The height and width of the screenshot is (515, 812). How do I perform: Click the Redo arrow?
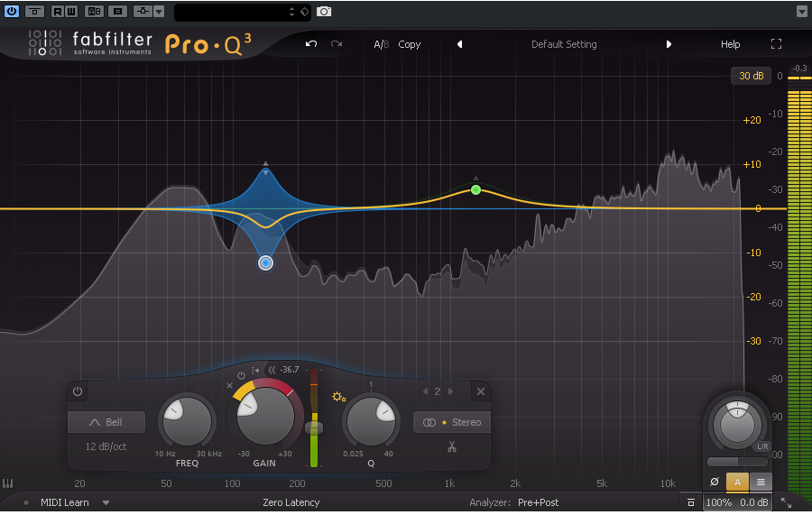pyautogui.click(x=337, y=44)
